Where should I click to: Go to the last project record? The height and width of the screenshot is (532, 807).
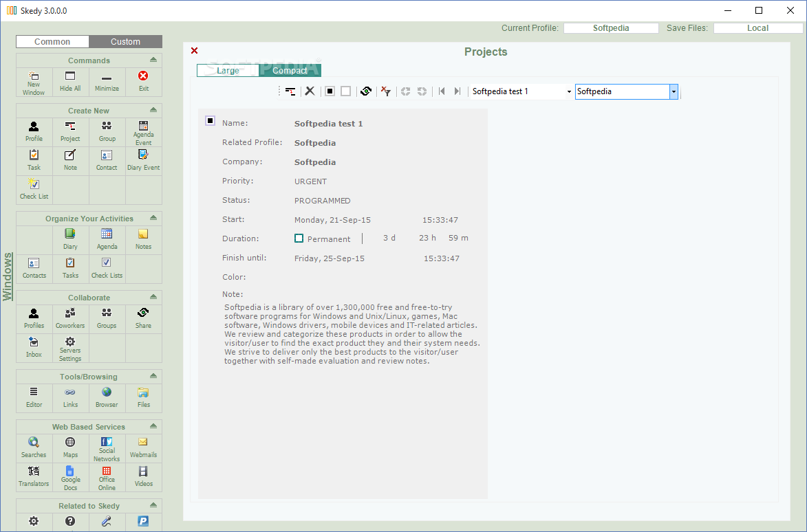[x=457, y=91]
